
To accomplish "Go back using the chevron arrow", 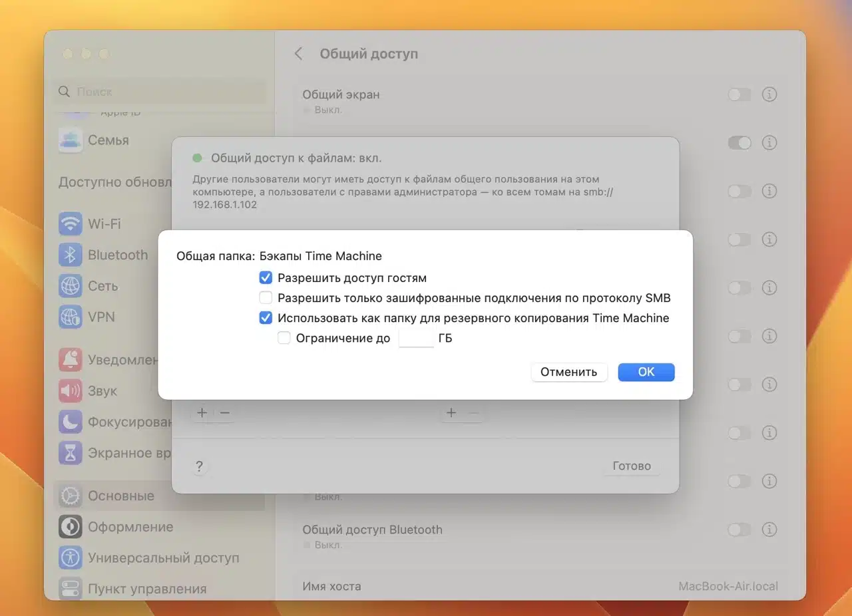I will [x=299, y=54].
